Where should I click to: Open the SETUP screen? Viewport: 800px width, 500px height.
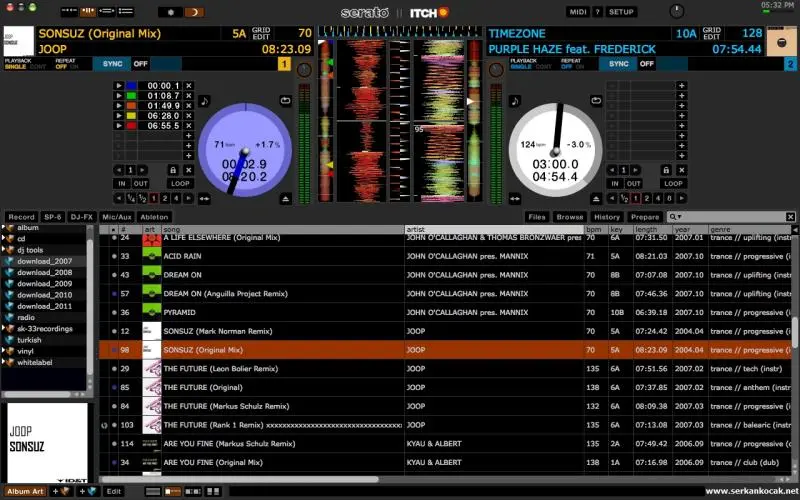tap(621, 12)
